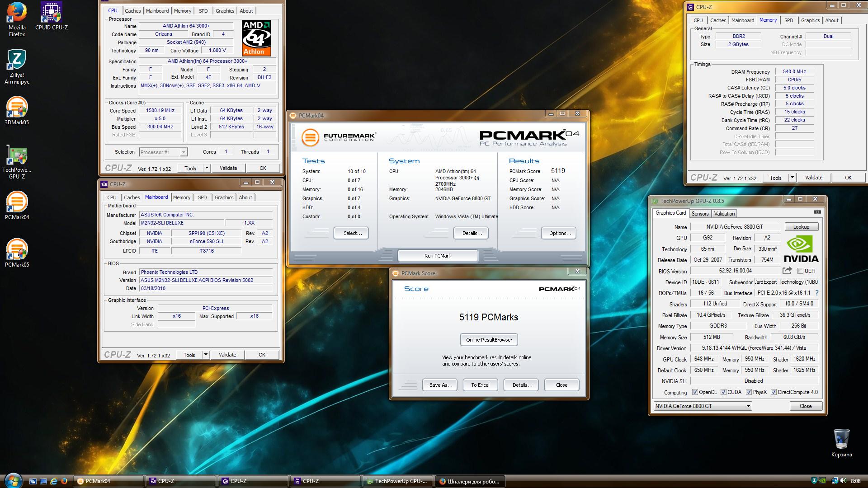The width and height of the screenshot is (868, 488).
Task: Click Zillya tray icon in taskbar
Action: tap(814, 481)
